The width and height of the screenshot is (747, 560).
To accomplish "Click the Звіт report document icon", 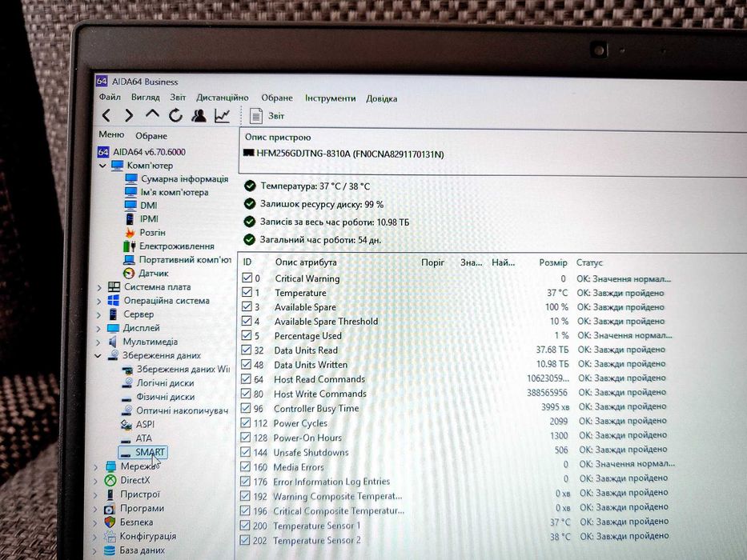I will pyautogui.click(x=256, y=116).
